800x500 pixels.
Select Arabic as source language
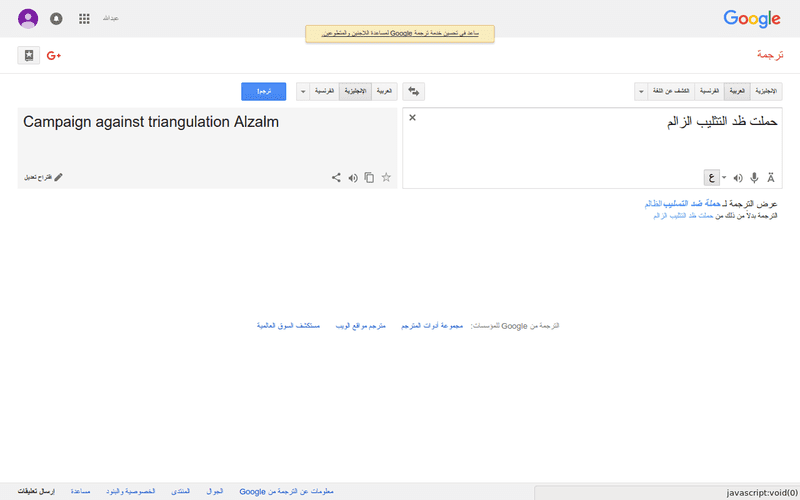737,91
